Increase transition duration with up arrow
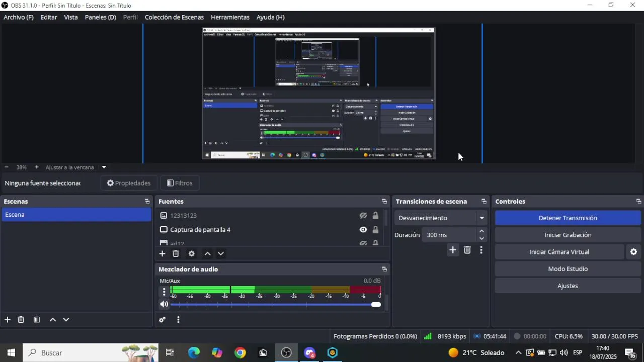Viewport: 644px width, 362px height. tap(481, 231)
